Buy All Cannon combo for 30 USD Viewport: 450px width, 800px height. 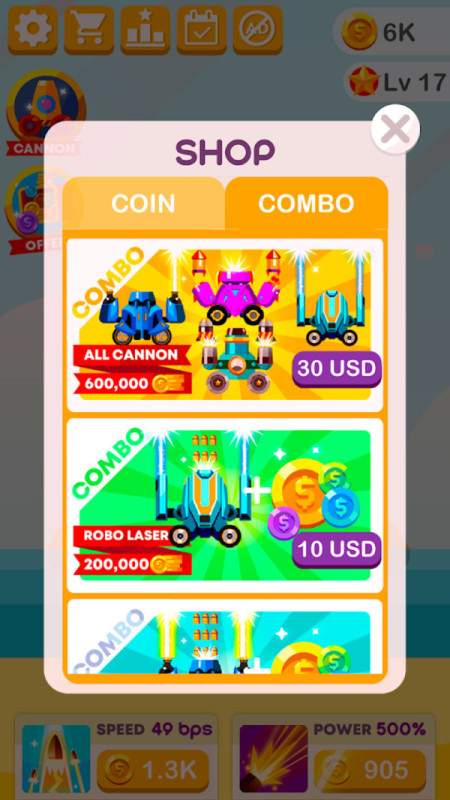[337, 368]
